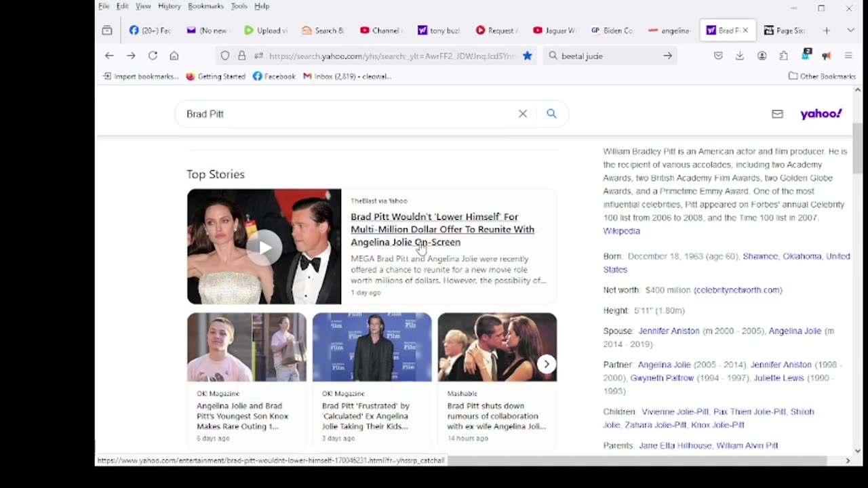Open Yahoo Mail envelope icon
This screenshot has width=868, height=488.
tap(777, 114)
